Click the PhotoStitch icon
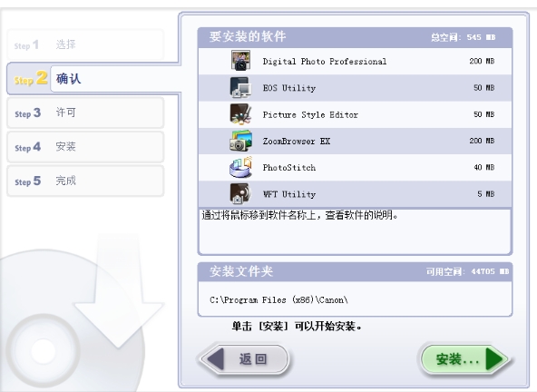The image size is (537, 392). [x=240, y=167]
